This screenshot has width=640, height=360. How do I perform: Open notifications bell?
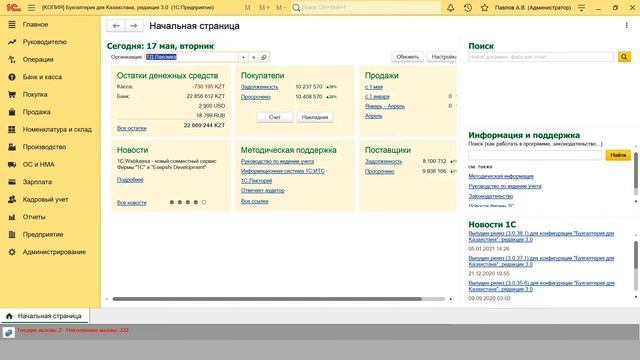coord(451,7)
